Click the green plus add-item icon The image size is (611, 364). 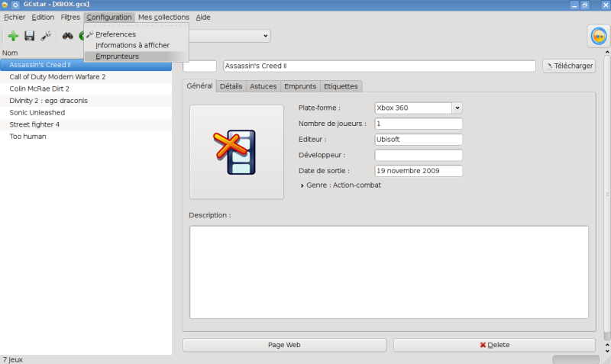(x=13, y=36)
